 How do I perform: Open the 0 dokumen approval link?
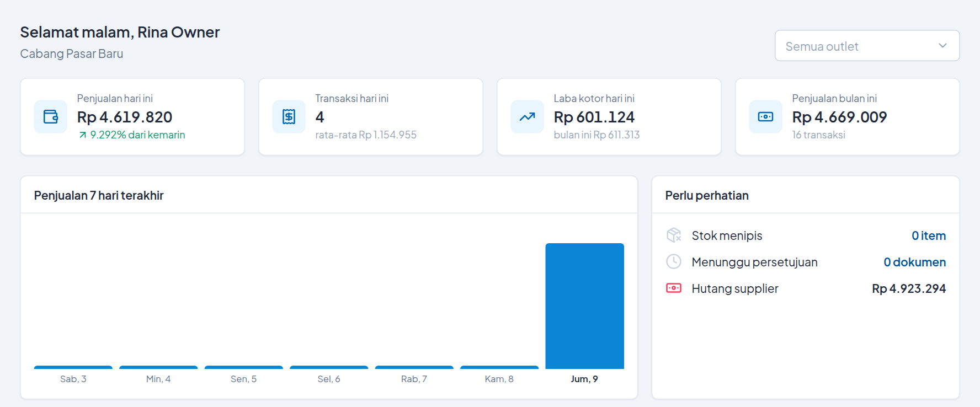click(914, 262)
